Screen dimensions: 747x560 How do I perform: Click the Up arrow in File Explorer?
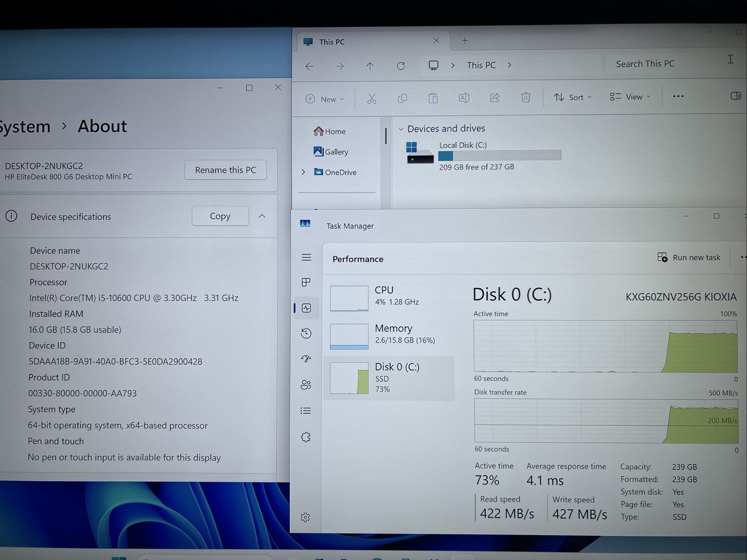click(370, 66)
